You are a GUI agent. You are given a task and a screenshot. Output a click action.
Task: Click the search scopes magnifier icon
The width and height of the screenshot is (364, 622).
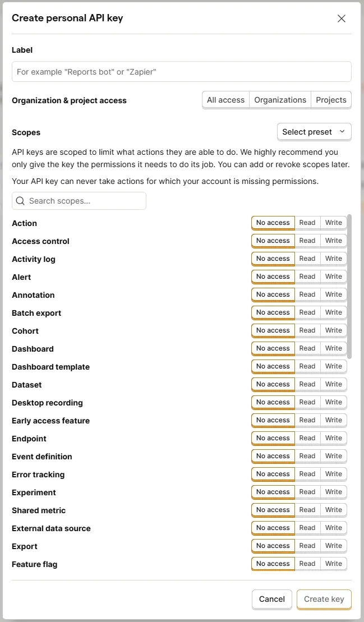(x=21, y=201)
